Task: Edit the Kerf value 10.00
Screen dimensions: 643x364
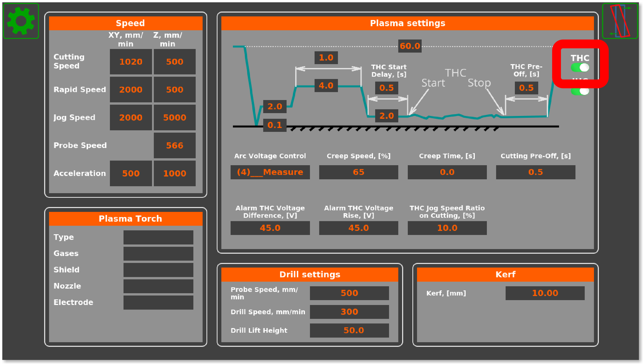Action: [x=545, y=293]
